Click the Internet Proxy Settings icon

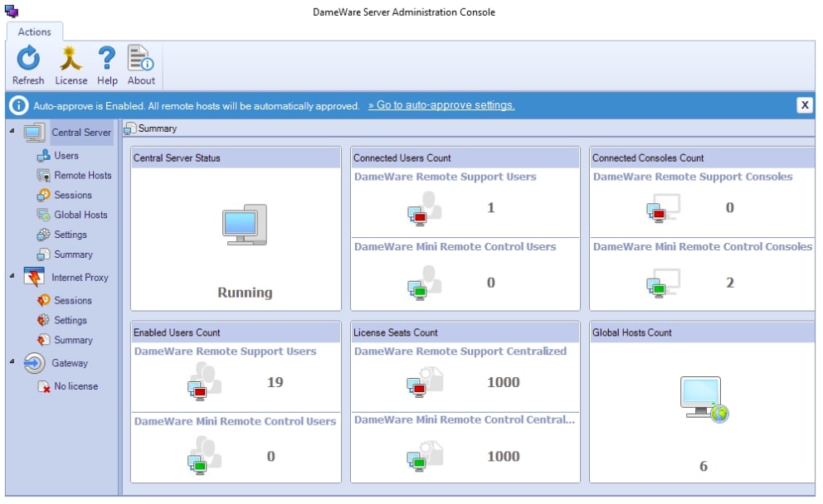(44, 320)
